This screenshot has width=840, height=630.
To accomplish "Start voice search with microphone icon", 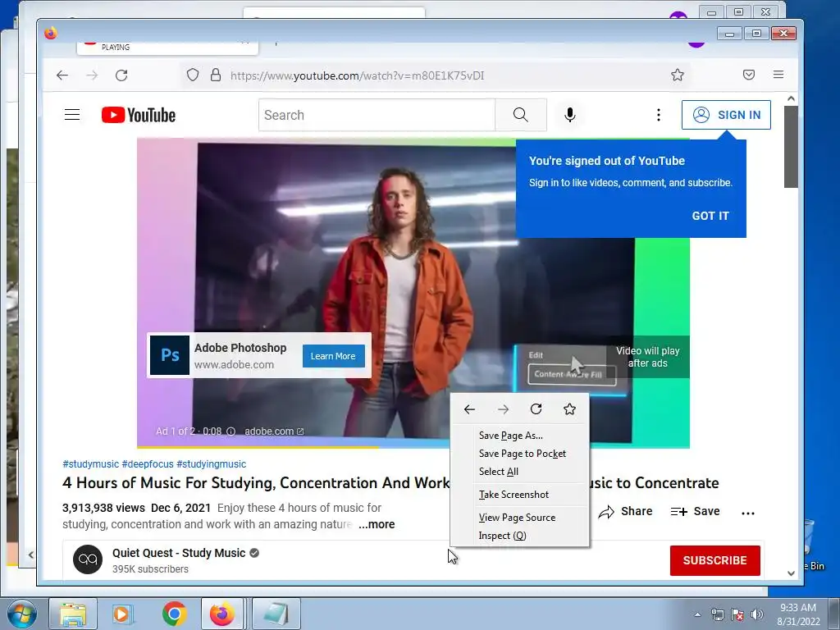I will 570,115.
